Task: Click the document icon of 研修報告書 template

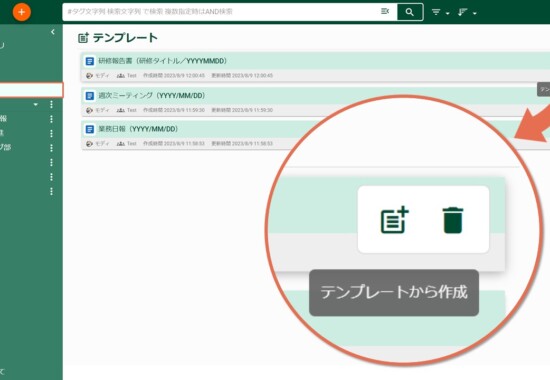Action: tap(90, 61)
